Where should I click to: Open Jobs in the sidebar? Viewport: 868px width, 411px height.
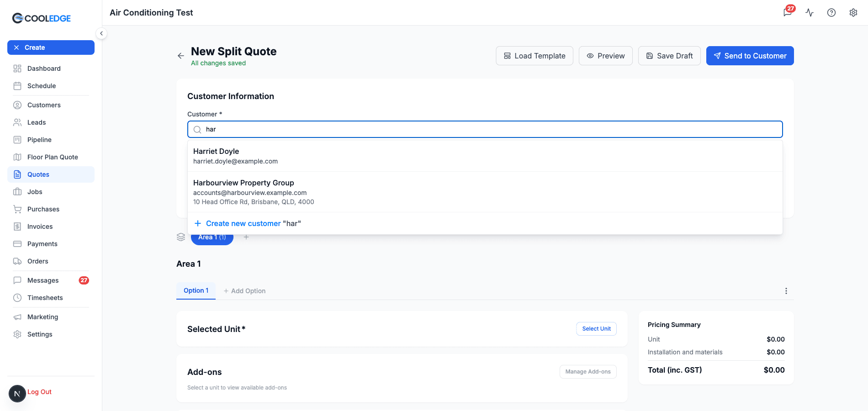coord(51,192)
